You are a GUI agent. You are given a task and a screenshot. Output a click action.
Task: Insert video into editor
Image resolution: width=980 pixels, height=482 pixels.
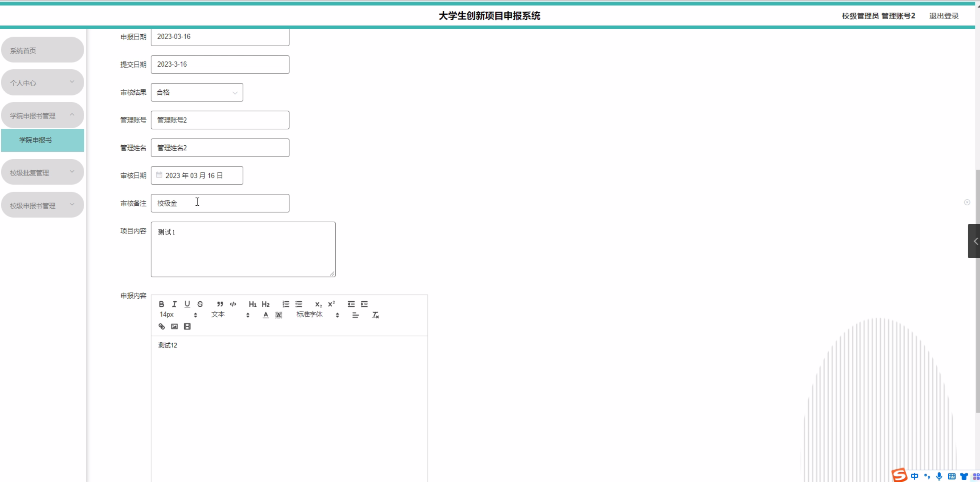pos(187,326)
